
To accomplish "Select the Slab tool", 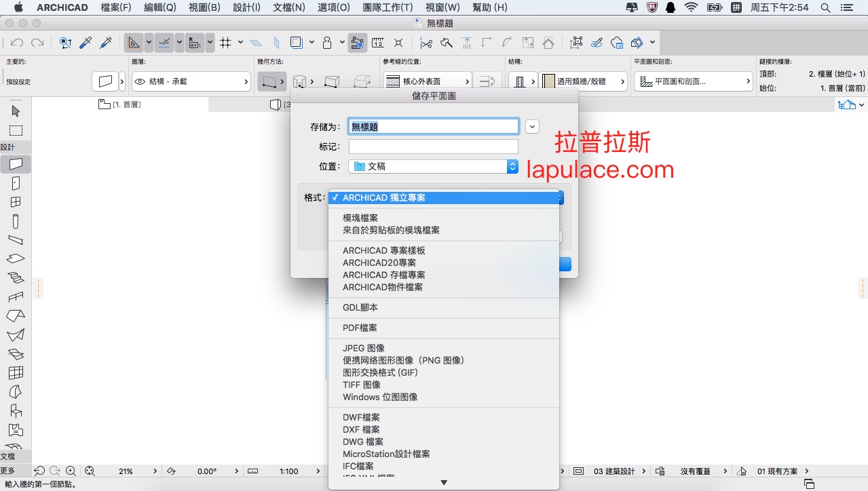I will 16,258.
